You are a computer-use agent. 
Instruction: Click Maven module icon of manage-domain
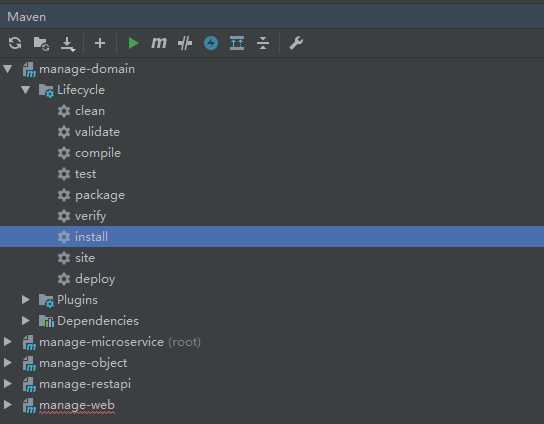29,69
